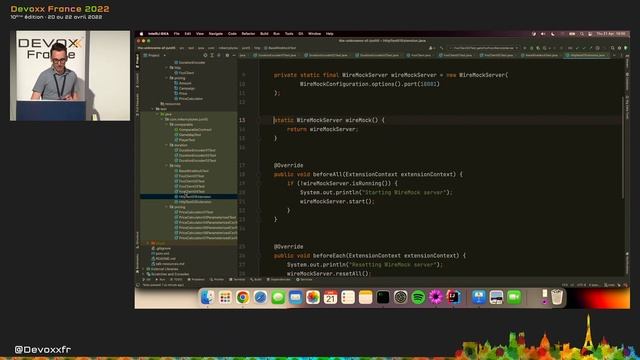
Task: Select Campaign class in Project tree
Action: click(184, 88)
